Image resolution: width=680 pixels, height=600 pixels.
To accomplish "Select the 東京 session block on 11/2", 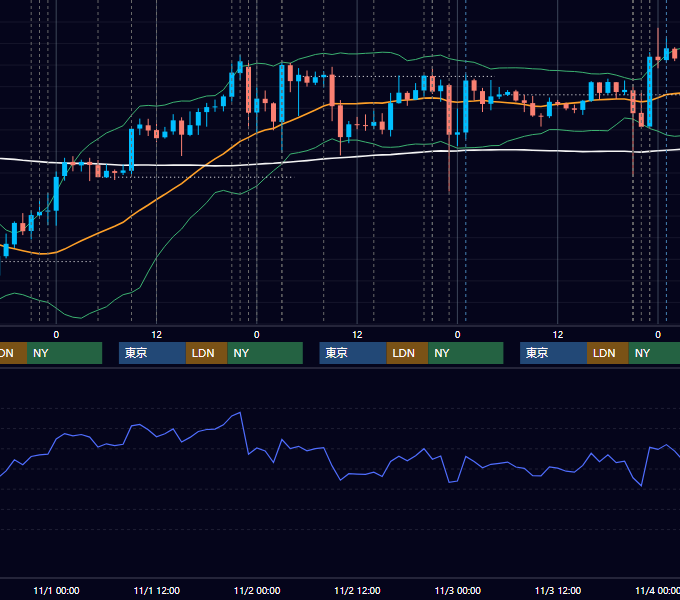I will (353, 353).
